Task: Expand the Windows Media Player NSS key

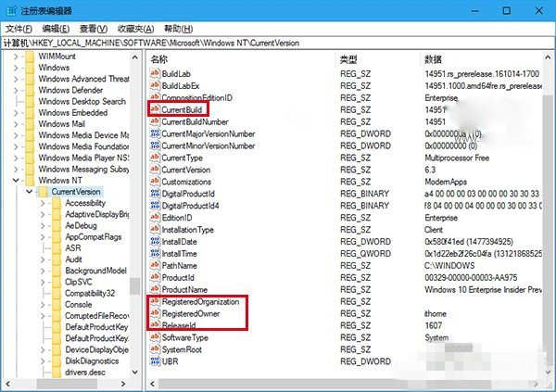Action: point(19,158)
